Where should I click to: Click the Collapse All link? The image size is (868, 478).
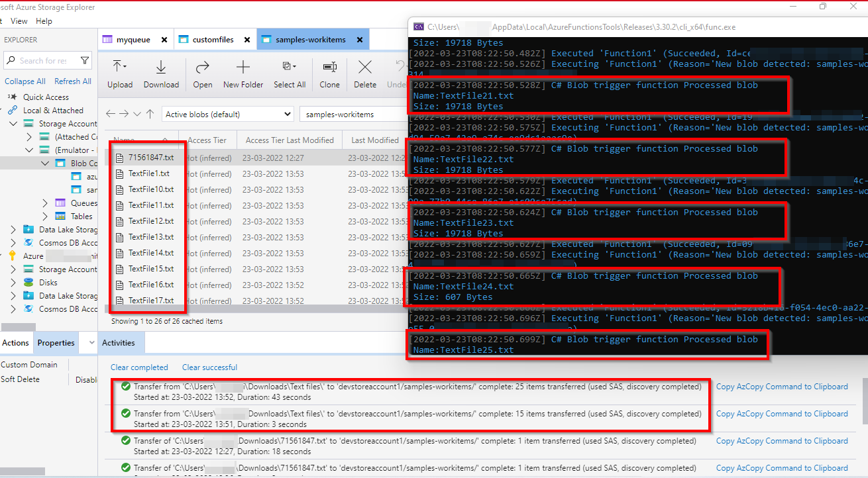[x=25, y=81]
